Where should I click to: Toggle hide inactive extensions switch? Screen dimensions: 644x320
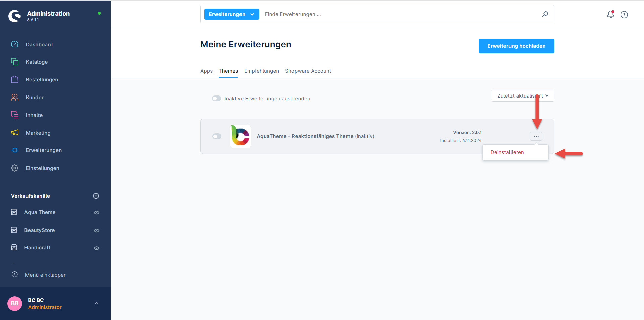[216, 99]
